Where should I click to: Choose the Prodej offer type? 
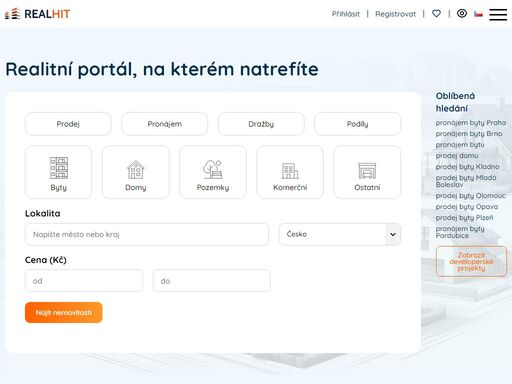68,124
